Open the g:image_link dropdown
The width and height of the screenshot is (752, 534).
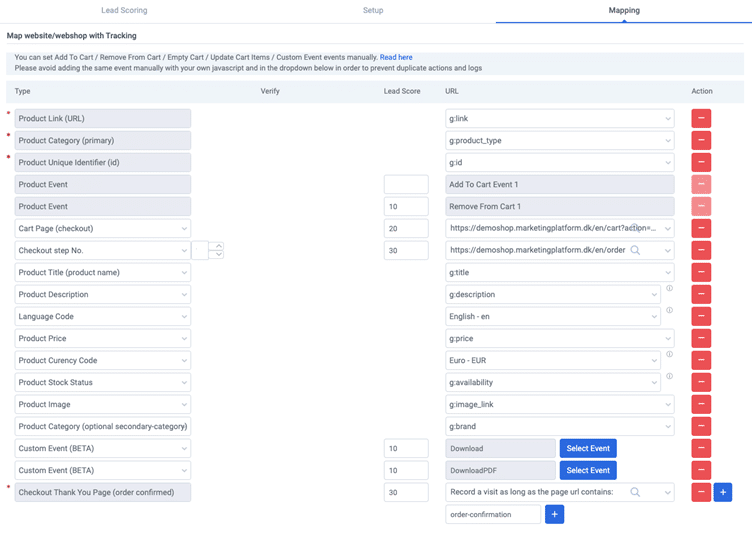pos(560,404)
